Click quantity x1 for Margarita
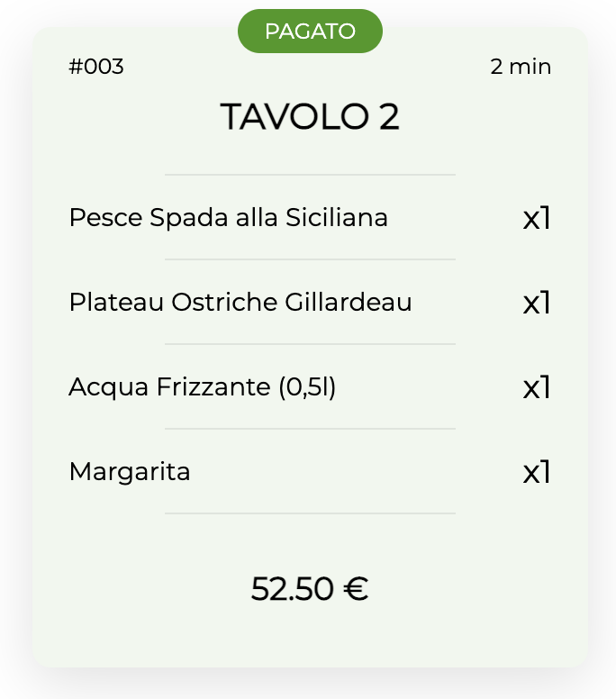616x699 pixels. coord(537,472)
